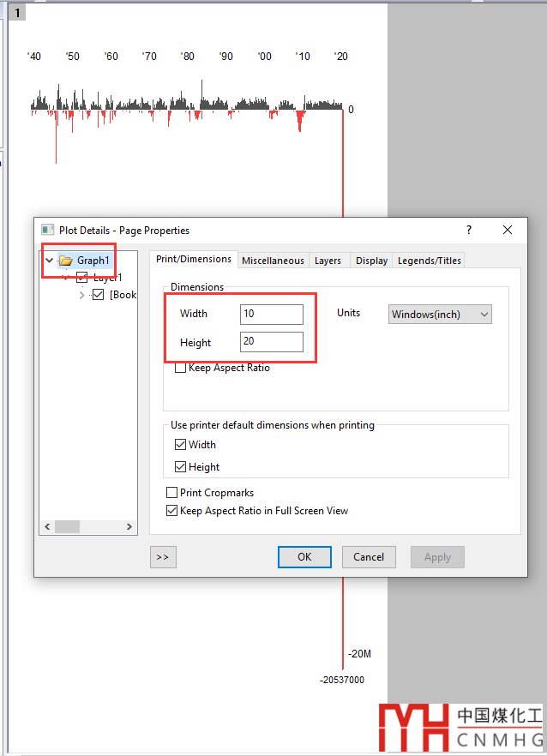The height and width of the screenshot is (756, 547).
Task: Click the graph layer 1 icon
Action: [x=17, y=13]
